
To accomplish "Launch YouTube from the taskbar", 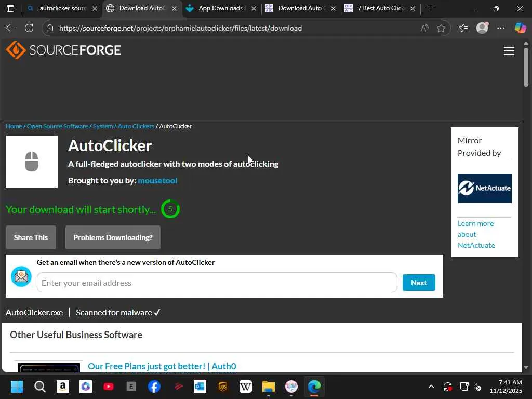I will coord(109,387).
